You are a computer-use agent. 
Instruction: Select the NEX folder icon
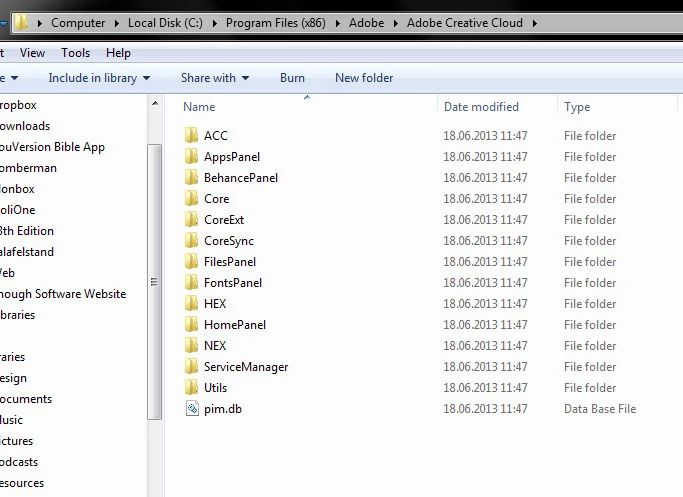click(x=191, y=345)
